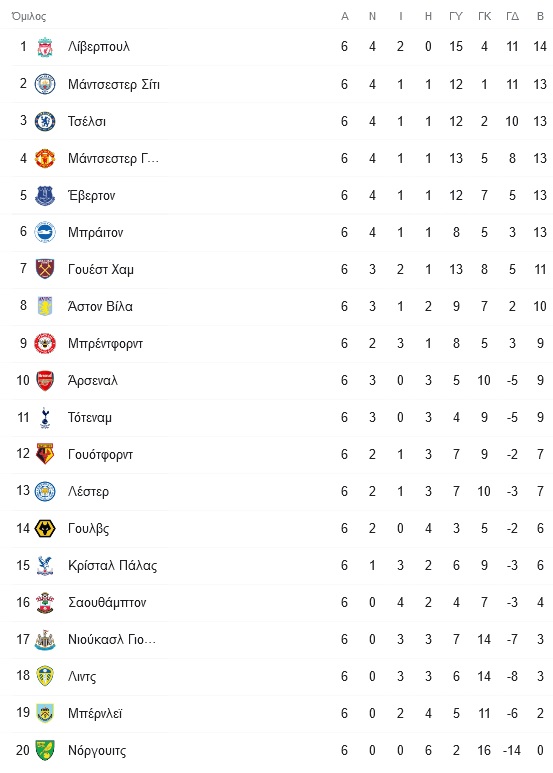Click the Όμιλος column header
Screen dimensions: 553x773
point(29,16)
